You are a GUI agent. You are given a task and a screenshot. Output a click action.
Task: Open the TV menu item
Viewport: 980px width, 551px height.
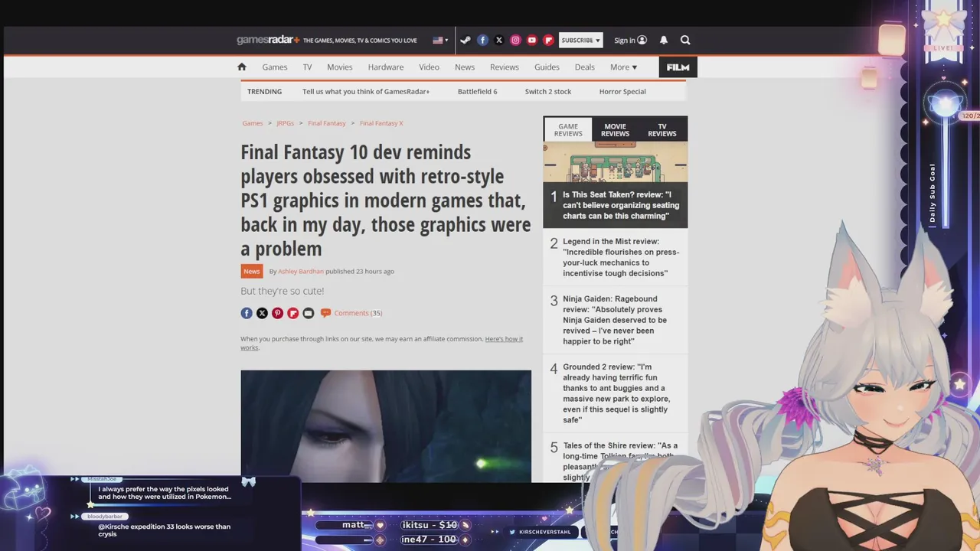pyautogui.click(x=307, y=67)
